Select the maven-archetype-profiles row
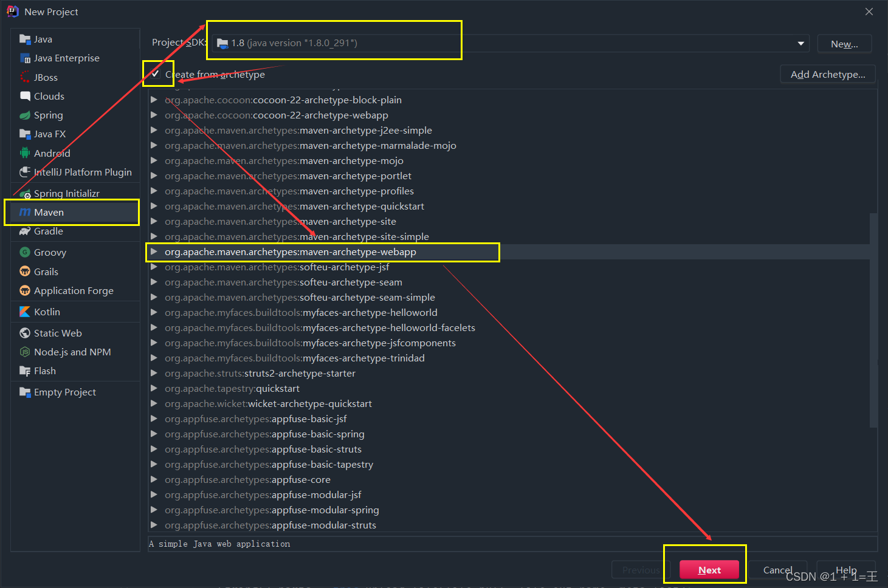The height and width of the screenshot is (588, 888). pyautogui.click(x=509, y=191)
